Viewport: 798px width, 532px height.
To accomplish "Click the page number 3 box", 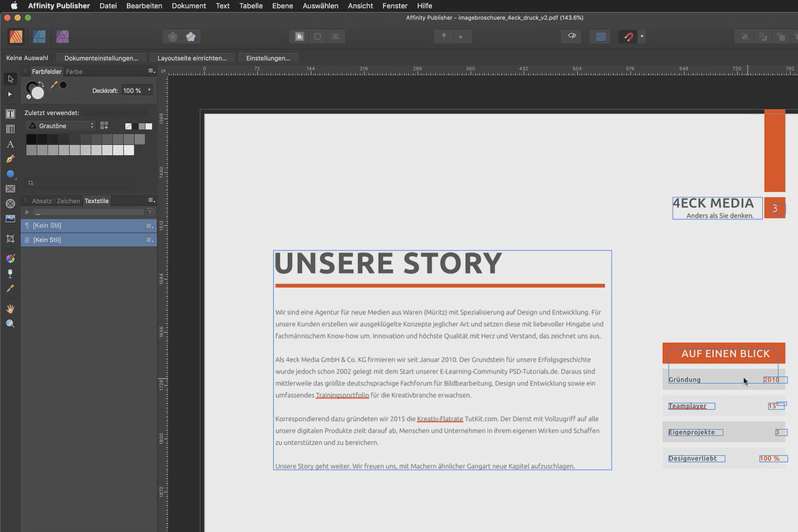I will (775, 208).
